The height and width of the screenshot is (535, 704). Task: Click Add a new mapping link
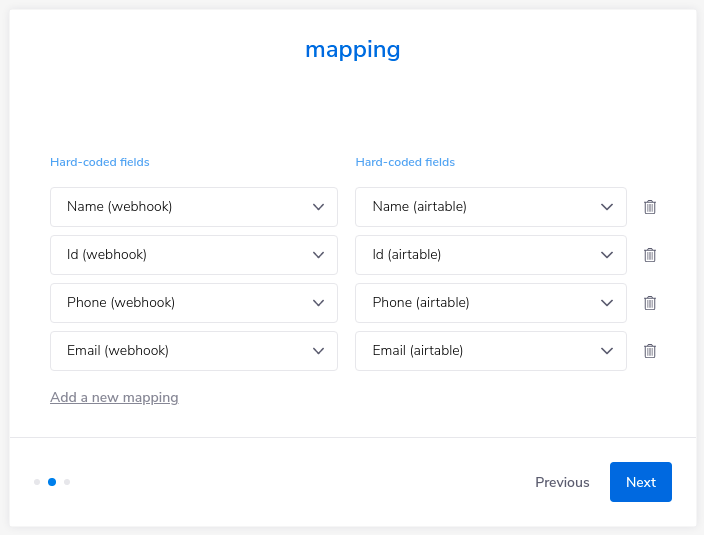(x=114, y=397)
